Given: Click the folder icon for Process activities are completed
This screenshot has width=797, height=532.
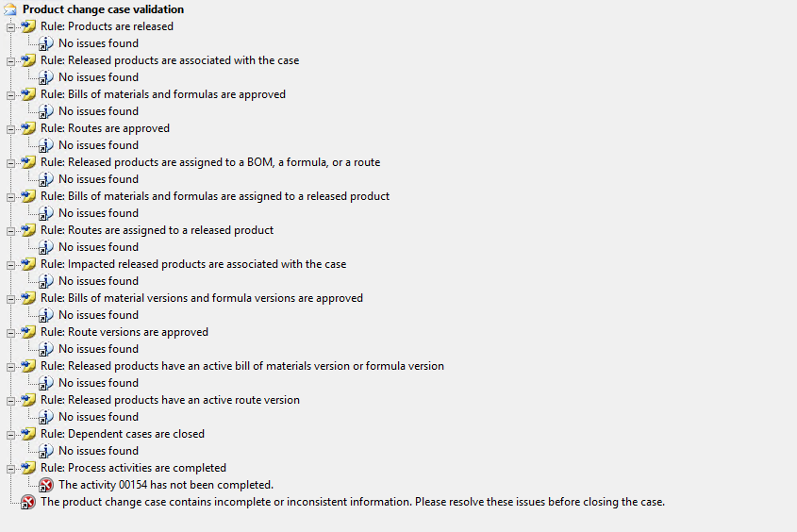Looking at the screenshot, I should 28,468.
